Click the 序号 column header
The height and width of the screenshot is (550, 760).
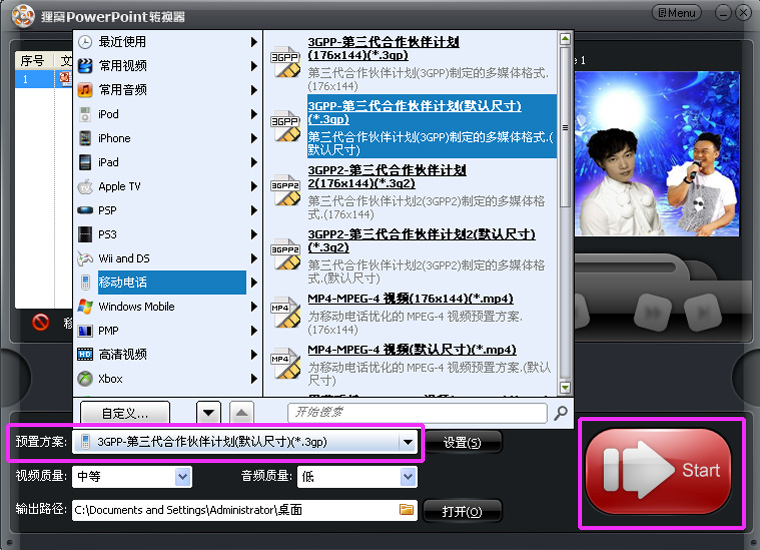point(34,61)
